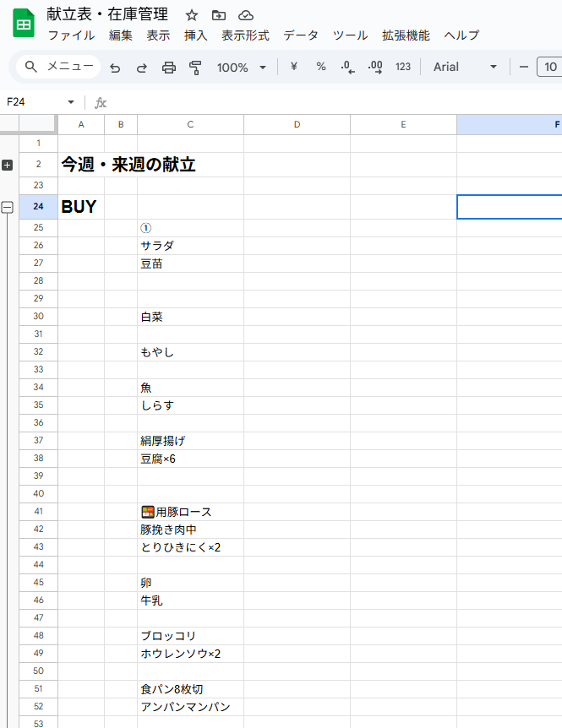The image size is (562, 728).
Task: Click the formula bar input
Action: (335, 102)
